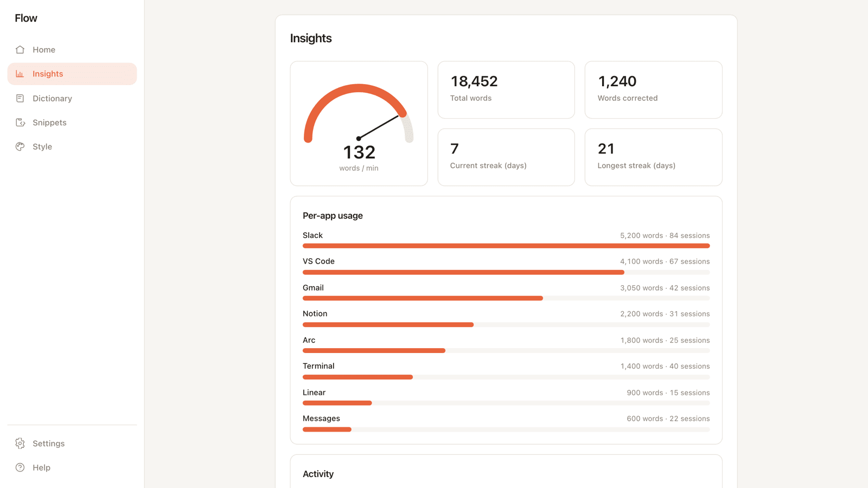Click the Notion usage progress bar
This screenshot has height=488, width=868.
pos(506,325)
